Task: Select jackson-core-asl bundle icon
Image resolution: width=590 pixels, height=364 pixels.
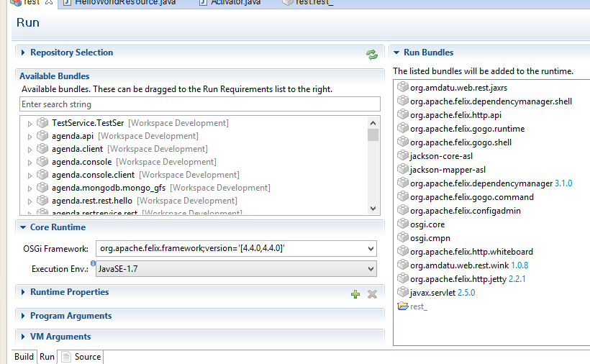Action: point(403,155)
